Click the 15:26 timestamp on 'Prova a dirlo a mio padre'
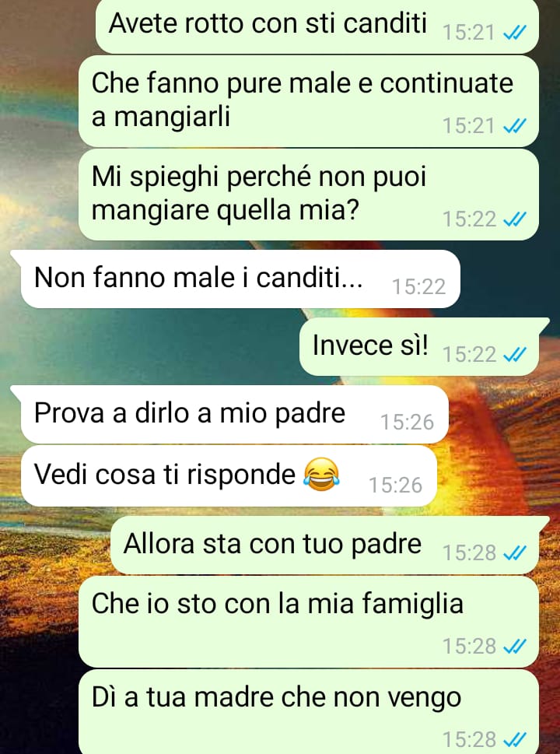 [x=407, y=423]
